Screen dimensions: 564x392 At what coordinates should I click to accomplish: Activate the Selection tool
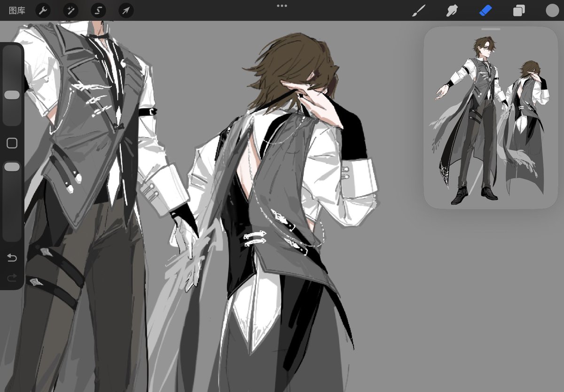click(98, 11)
